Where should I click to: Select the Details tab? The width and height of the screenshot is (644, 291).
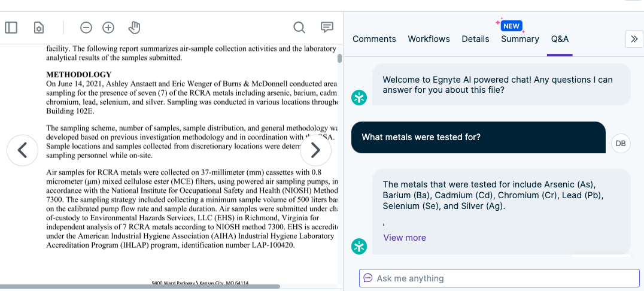click(475, 39)
